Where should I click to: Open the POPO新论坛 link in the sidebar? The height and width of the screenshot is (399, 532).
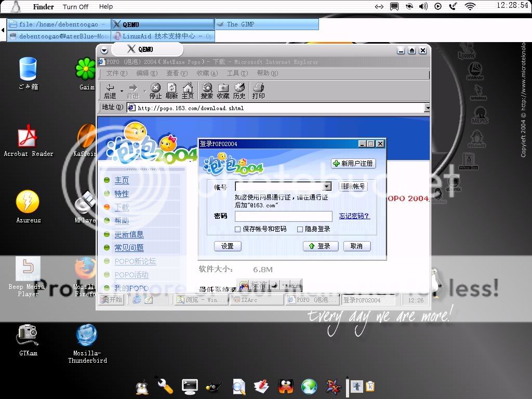point(136,261)
